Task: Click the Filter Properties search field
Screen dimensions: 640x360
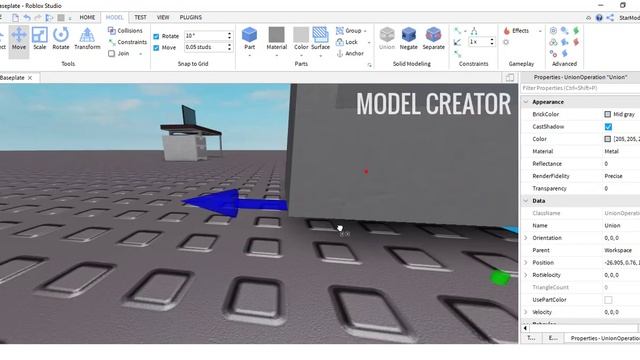Action: pyautogui.click(x=580, y=88)
